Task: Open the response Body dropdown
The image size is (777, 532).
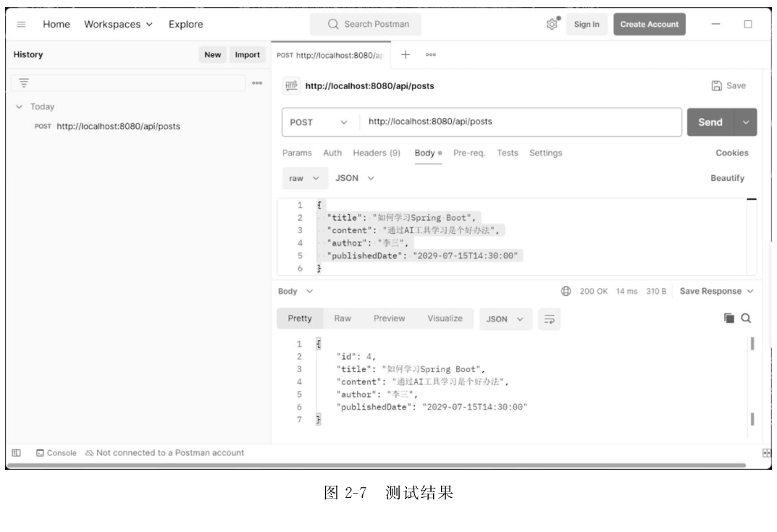Action: [295, 291]
